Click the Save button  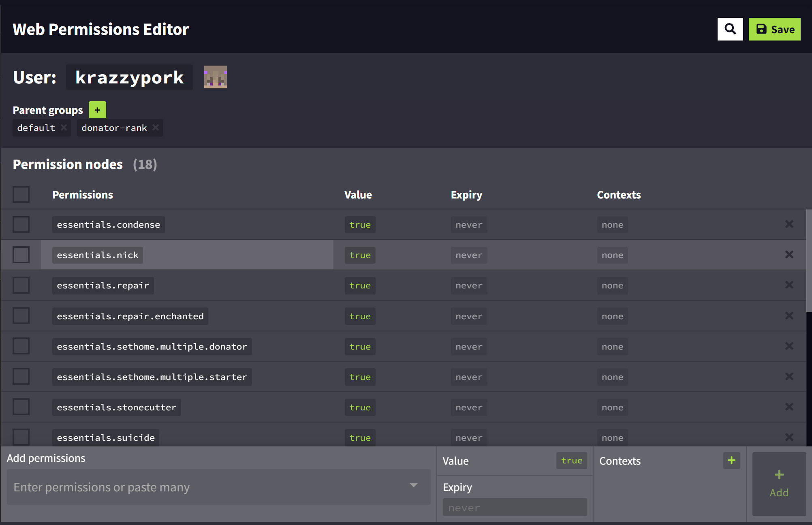[x=774, y=29]
